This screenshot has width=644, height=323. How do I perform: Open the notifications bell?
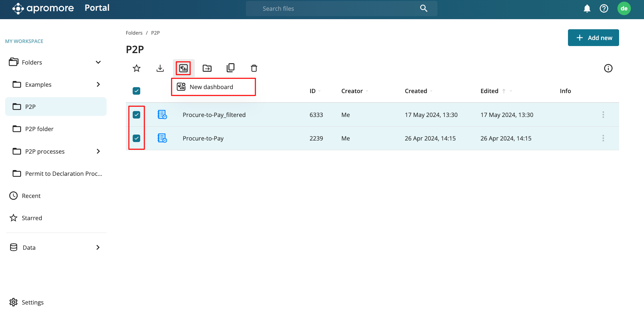(x=587, y=8)
